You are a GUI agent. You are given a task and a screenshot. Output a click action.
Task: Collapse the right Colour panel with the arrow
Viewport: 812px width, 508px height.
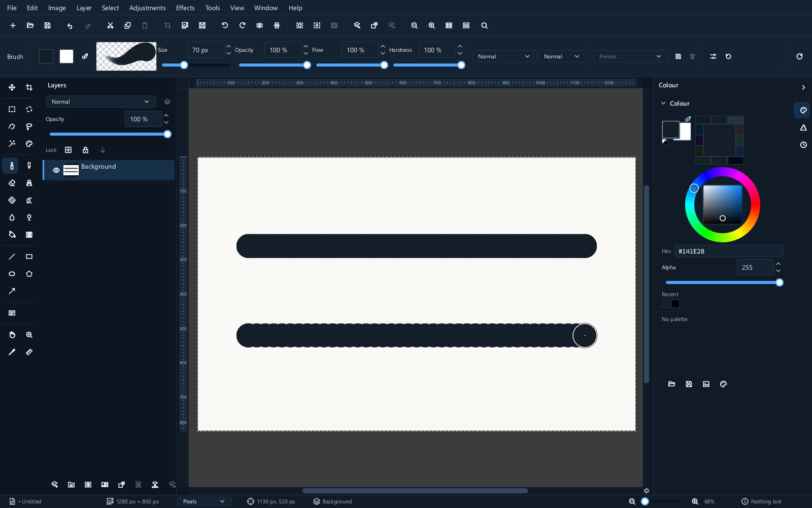pyautogui.click(x=803, y=87)
